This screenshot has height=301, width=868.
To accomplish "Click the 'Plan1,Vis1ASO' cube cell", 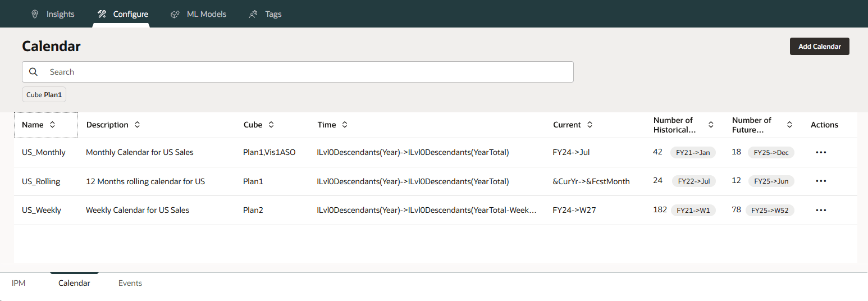I will (x=268, y=152).
